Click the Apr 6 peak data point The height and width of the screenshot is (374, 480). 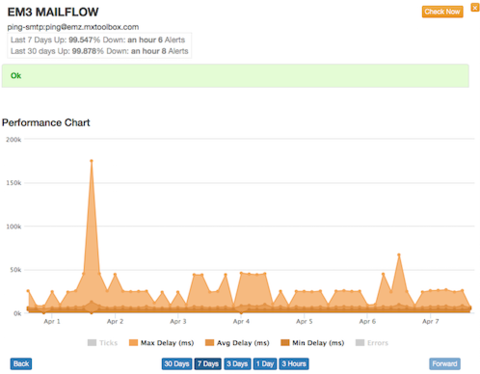pos(399,255)
